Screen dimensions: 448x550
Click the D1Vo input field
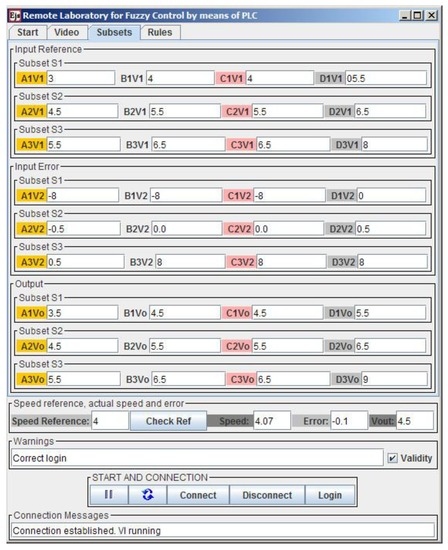[390, 313]
